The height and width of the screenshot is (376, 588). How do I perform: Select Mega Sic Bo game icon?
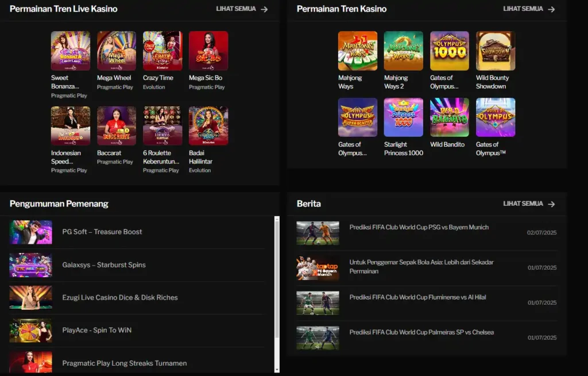point(208,51)
